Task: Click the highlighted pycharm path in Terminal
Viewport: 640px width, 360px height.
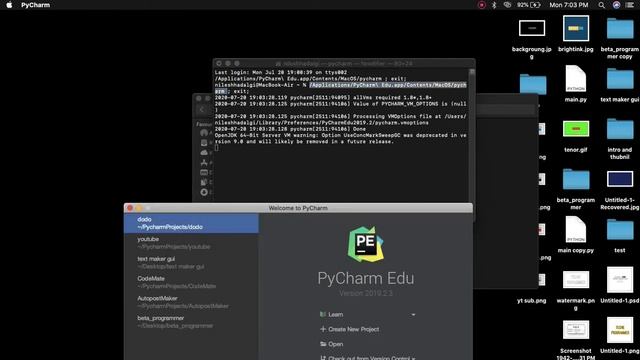Action: (x=387, y=85)
